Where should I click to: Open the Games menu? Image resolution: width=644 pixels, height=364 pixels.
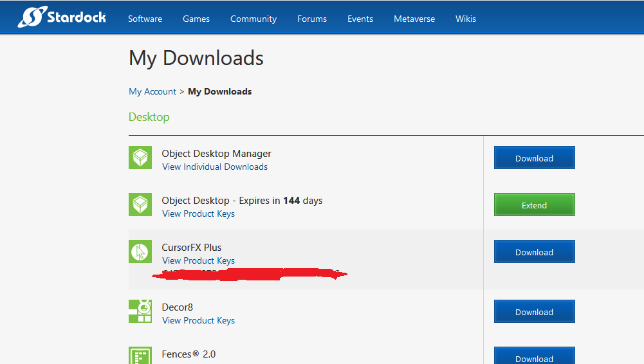click(196, 19)
